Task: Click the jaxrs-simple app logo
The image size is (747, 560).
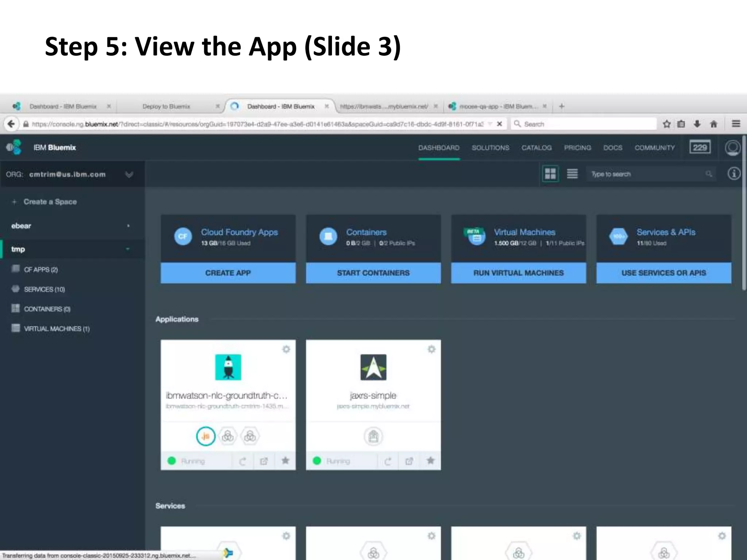Action: (373, 367)
